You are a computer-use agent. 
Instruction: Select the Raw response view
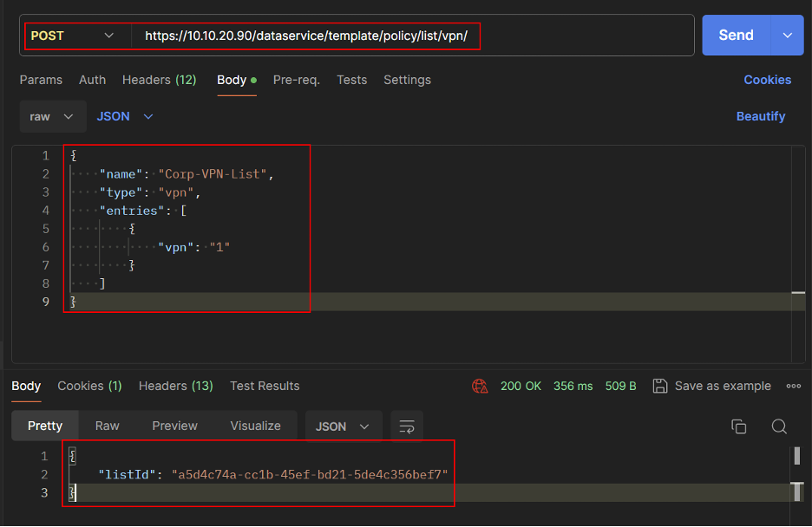tap(108, 426)
